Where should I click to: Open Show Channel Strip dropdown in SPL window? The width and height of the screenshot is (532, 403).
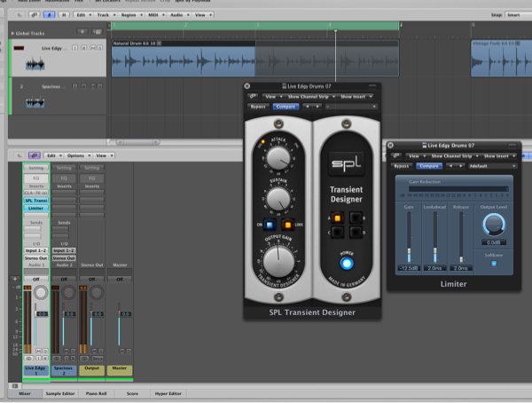tap(311, 97)
